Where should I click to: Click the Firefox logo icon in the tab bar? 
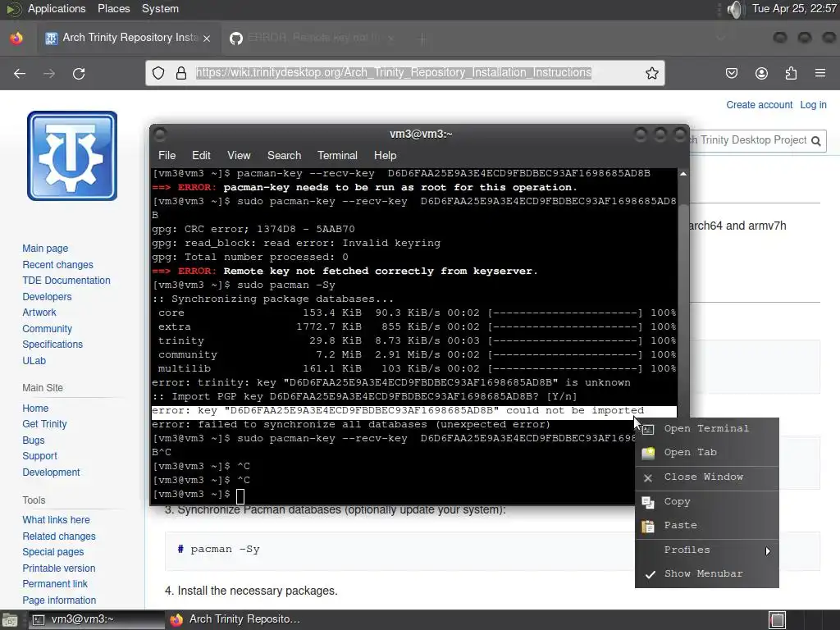pyautogui.click(x=16, y=38)
